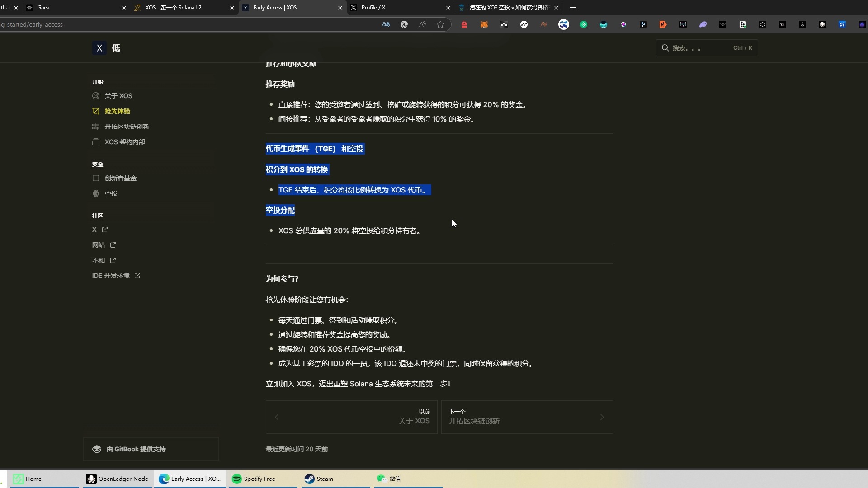Viewport: 868px width, 488px height.
Task: Add page to favorites with star icon
Action: [x=440, y=24]
